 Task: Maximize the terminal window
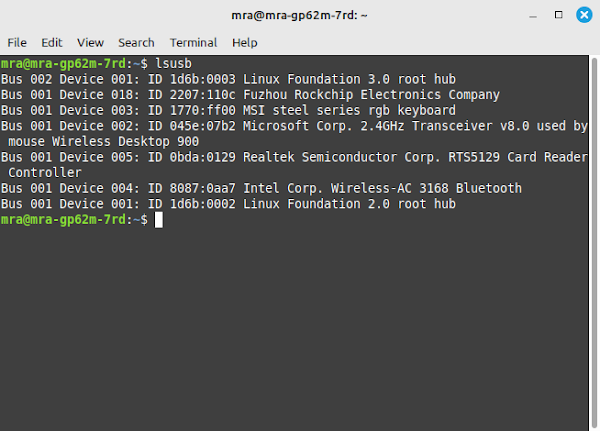(558, 15)
